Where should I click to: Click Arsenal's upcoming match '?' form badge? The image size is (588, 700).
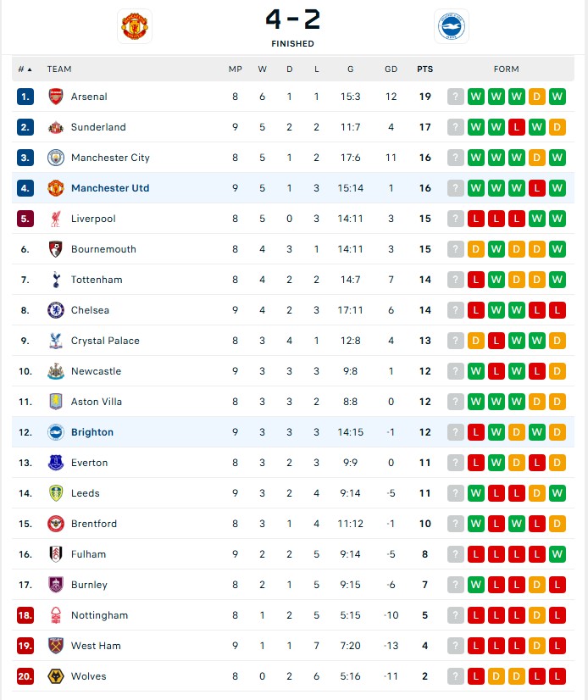coord(456,97)
